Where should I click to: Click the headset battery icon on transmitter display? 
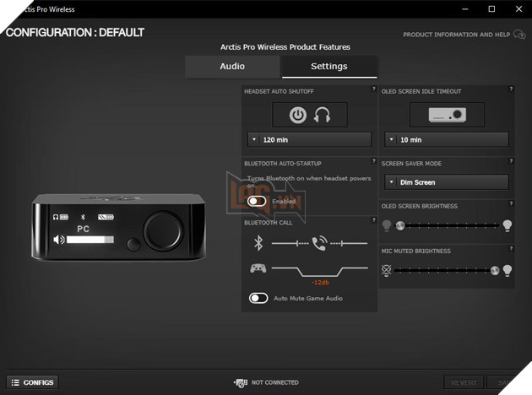(x=61, y=217)
